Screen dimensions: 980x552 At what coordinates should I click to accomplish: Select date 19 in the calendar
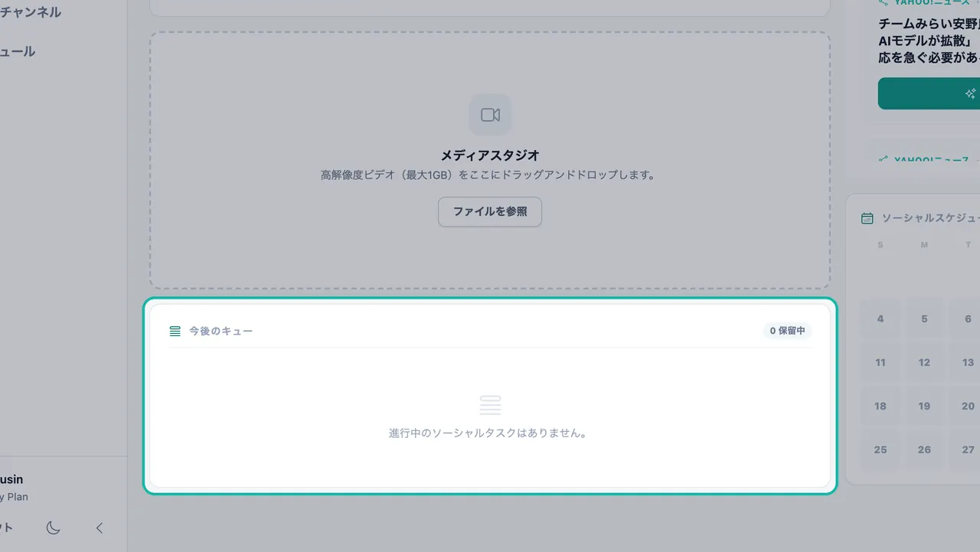pos(924,406)
